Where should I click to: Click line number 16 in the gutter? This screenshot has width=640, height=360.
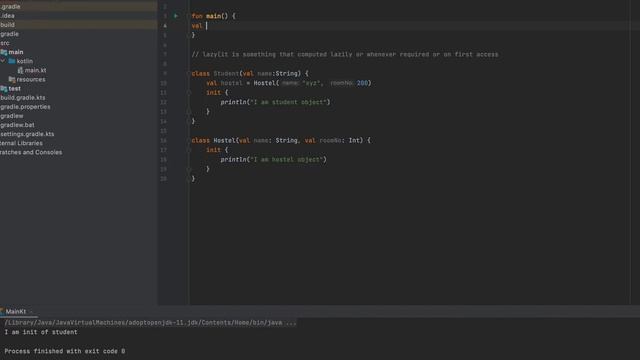(163, 140)
